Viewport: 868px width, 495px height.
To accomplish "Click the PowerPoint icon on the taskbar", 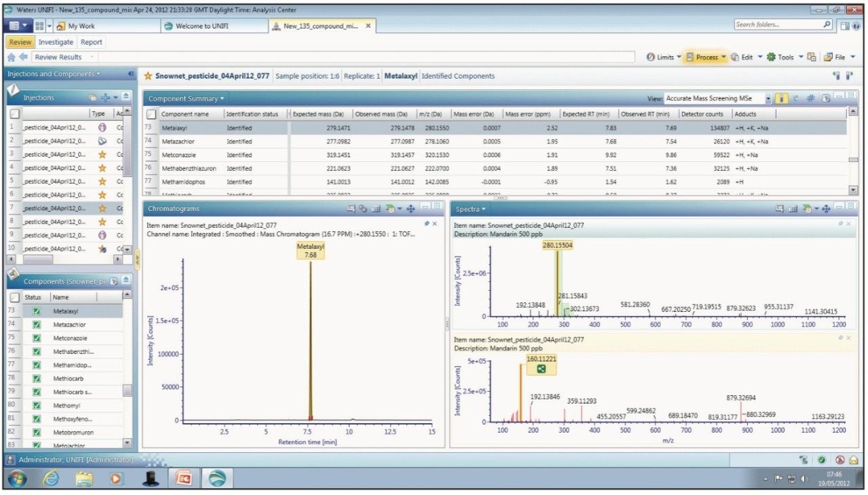I will coord(184,478).
